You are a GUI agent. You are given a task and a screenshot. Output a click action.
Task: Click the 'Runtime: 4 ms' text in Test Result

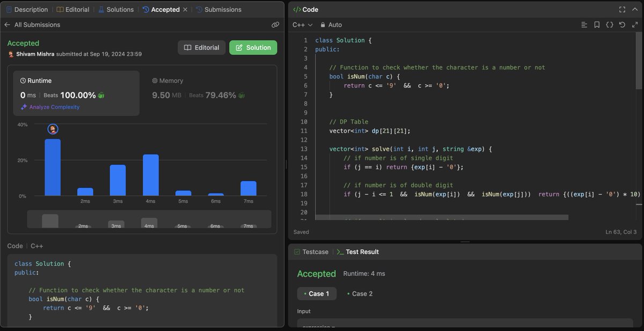coord(364,274)
